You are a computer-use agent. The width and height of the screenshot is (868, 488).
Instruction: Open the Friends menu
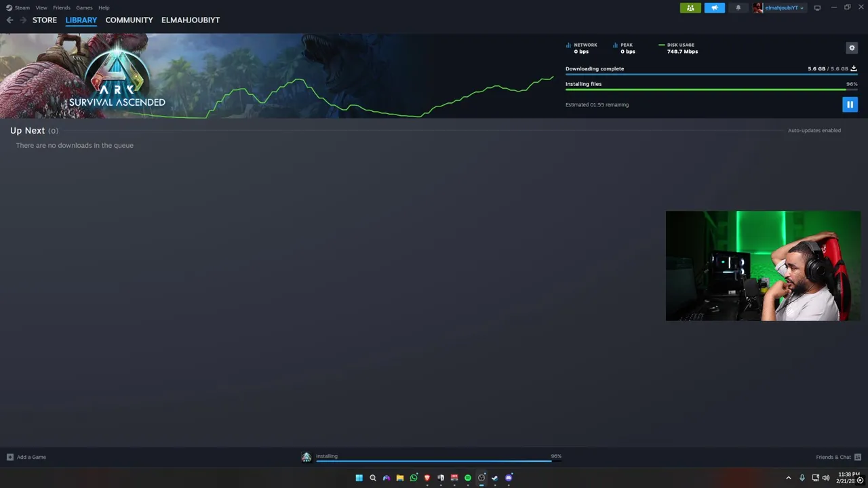coord(62,7)
